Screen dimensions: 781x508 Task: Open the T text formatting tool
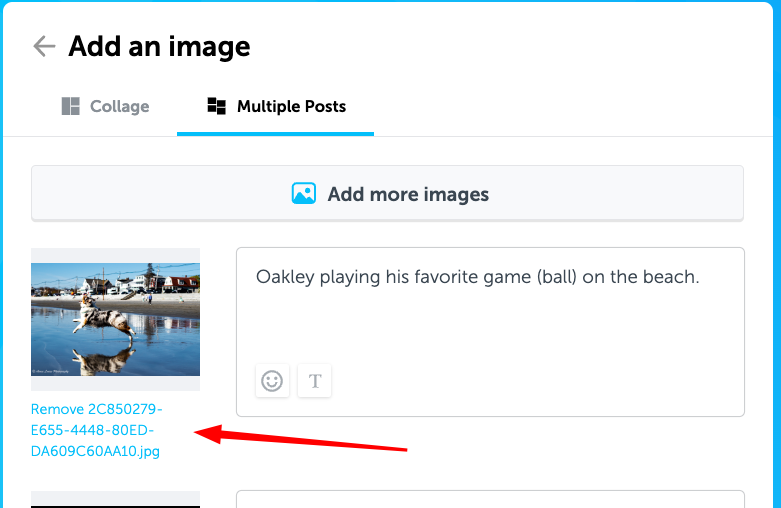314,381
